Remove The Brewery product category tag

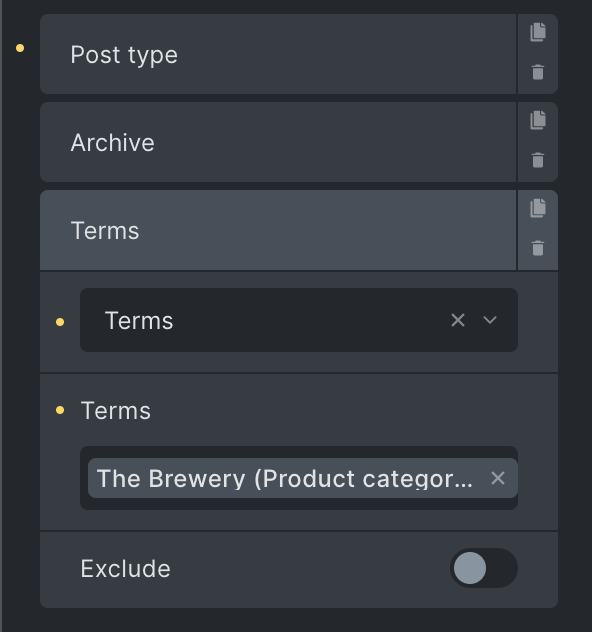point(498,478)
